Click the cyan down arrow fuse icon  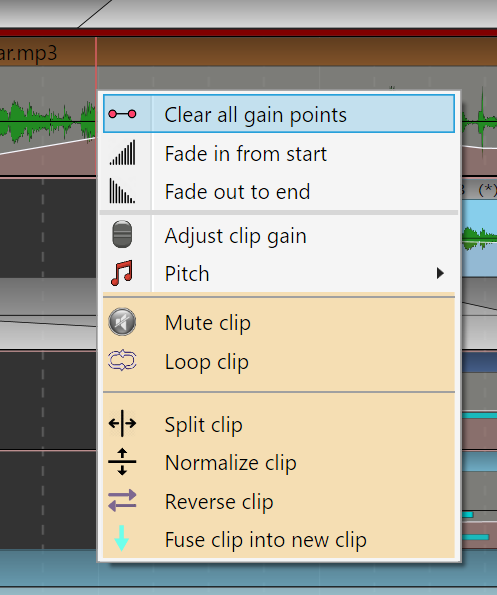coord(121,538)
